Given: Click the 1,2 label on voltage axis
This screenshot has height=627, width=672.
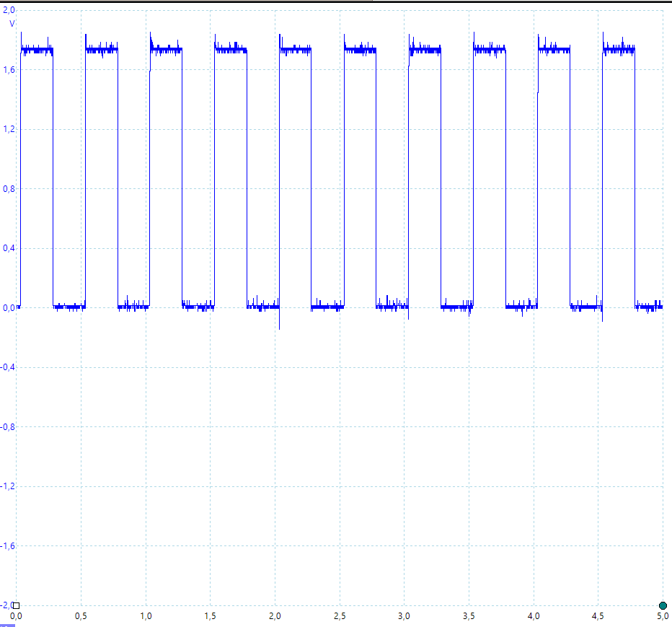Looking at the screenshot, I should (x=9, y=129).
